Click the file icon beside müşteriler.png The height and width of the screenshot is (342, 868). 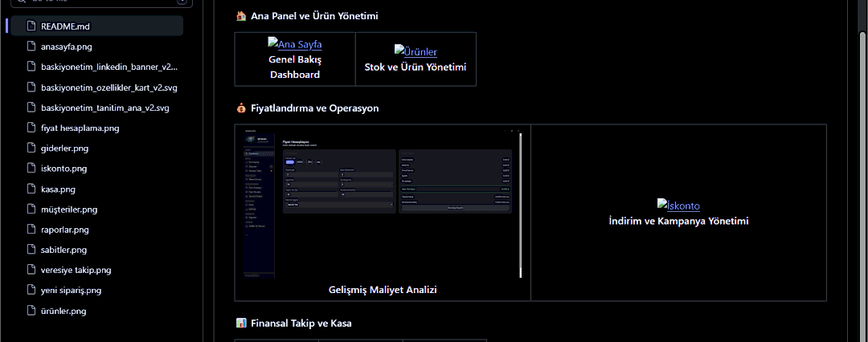pyautogui.click(x=31, y=210)
